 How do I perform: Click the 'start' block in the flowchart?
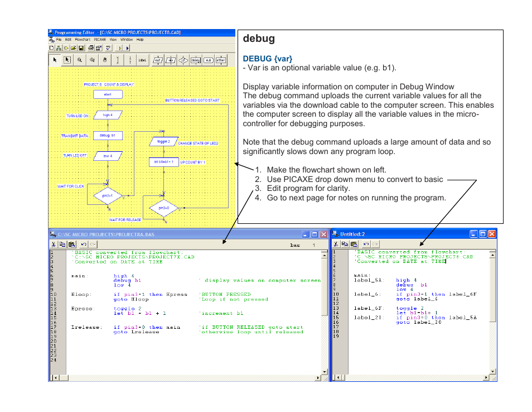pos(108,94)
